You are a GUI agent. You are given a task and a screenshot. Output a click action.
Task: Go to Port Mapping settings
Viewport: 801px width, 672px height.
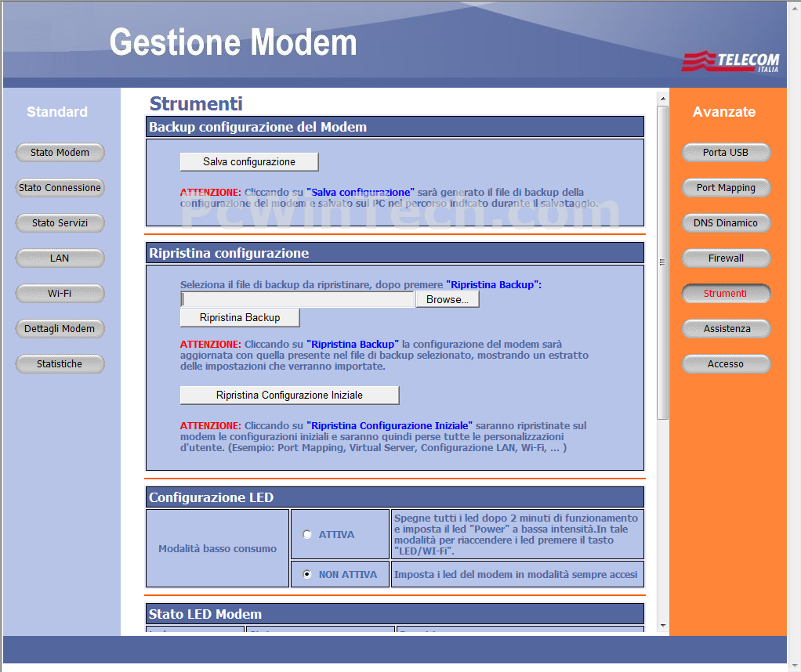[x=726, y=188]
